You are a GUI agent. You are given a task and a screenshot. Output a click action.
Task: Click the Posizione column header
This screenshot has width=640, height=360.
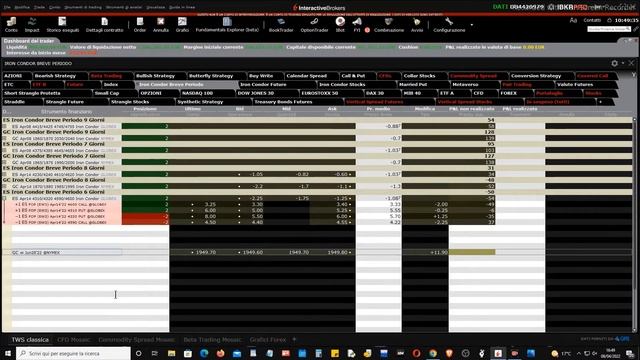coord(145,109)
